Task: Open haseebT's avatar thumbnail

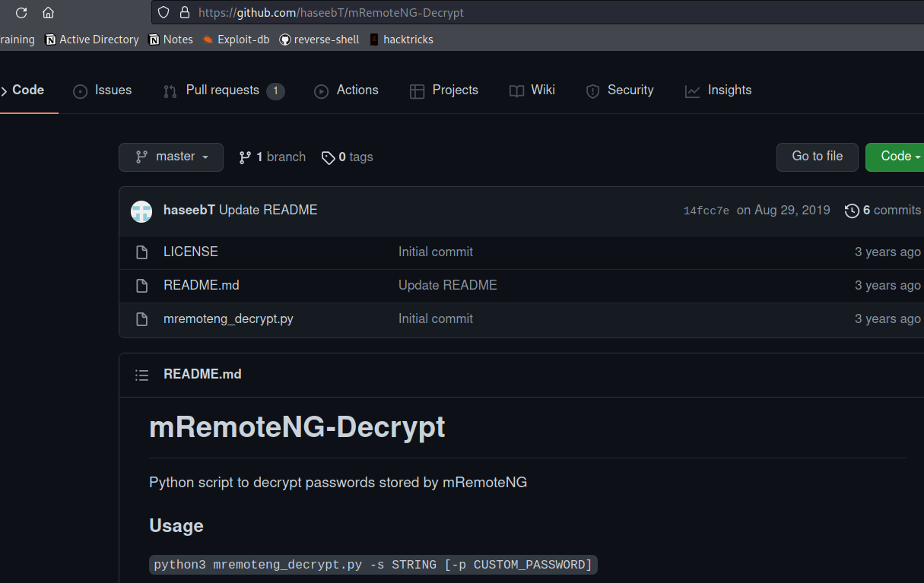Action: 141,211
